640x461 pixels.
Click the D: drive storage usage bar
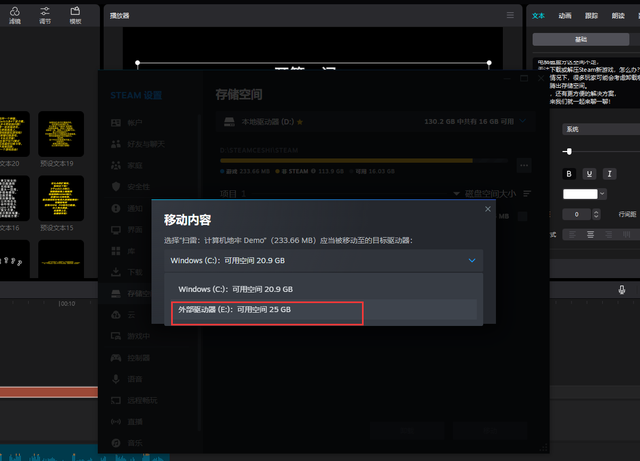tap(364, 161)
